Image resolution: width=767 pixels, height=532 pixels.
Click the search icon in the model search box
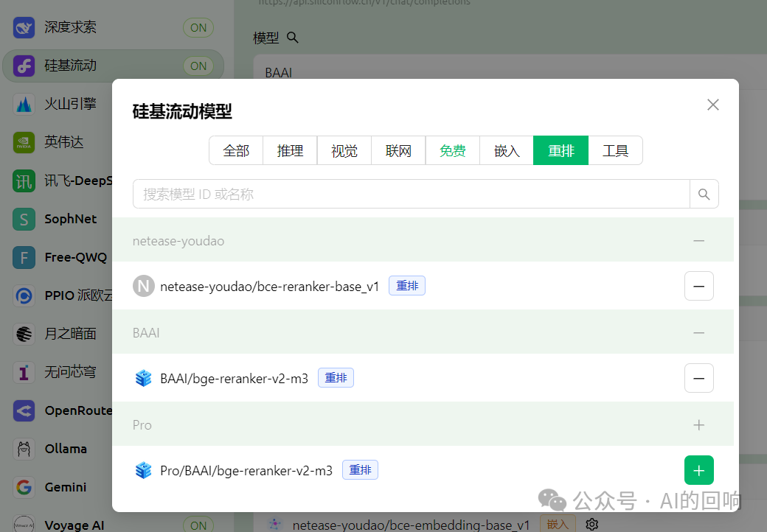coord(704,194)
